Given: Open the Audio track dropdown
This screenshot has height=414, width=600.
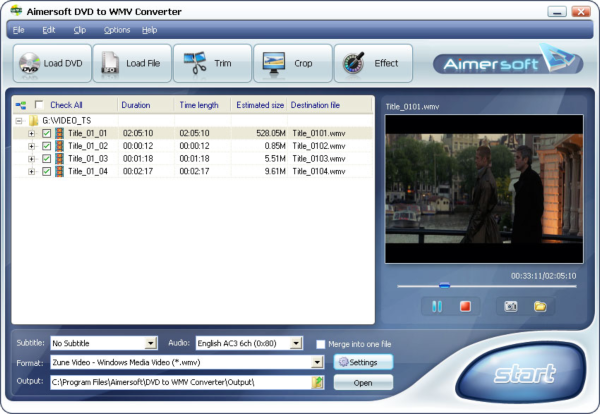Looking at the screenshot, I should [x=296, y=343].
